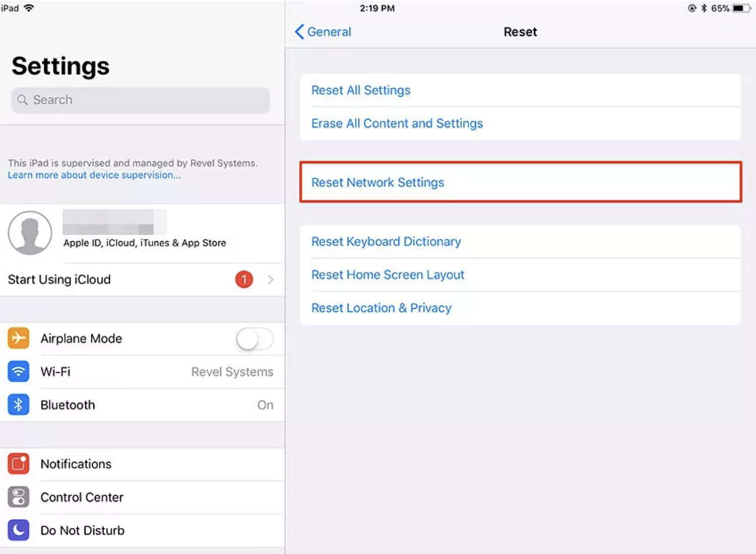756x554 pixels.
Task: Tap the red Notifications icon
Action: [x=18, y=464]
